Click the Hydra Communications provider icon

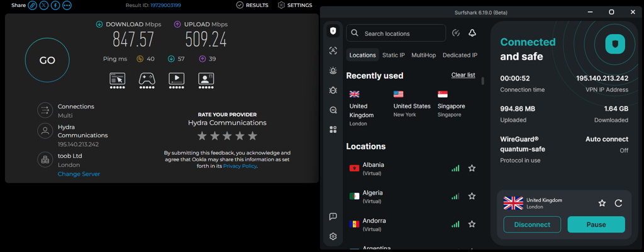(45, 131)
